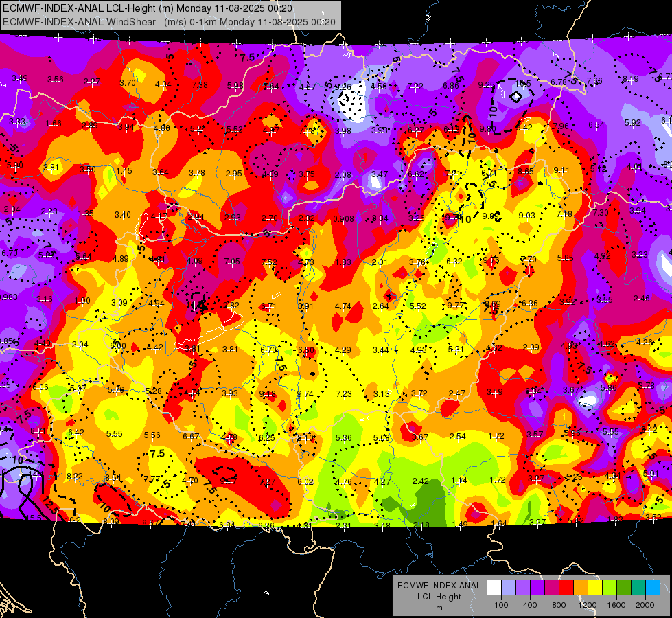Click the grid value 5.24 on the map
Viewport: 672px width, 618px height.
(x=198, y=128)
